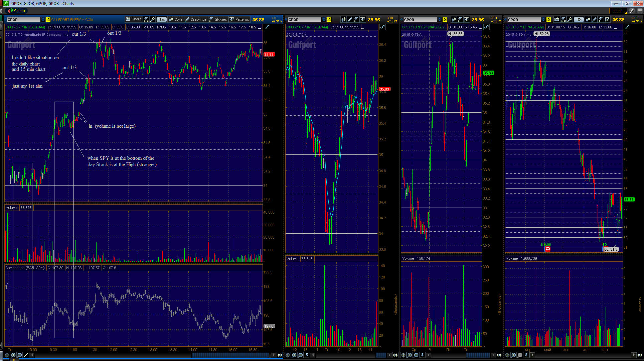The width and height of the screenshot is (644, 361).
Task: Click zoom in under the 1m chart
Action: pyautogui.click(x=13, y=355)
